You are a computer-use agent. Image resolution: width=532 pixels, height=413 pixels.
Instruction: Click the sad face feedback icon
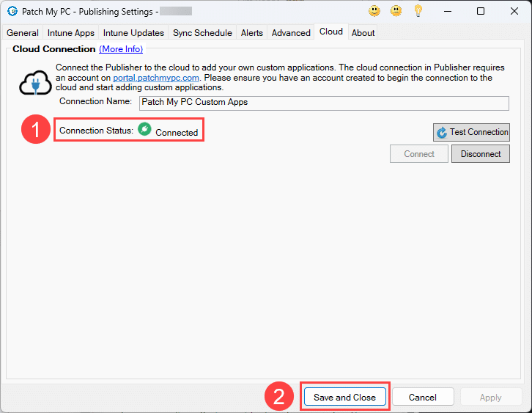[396, 11]
